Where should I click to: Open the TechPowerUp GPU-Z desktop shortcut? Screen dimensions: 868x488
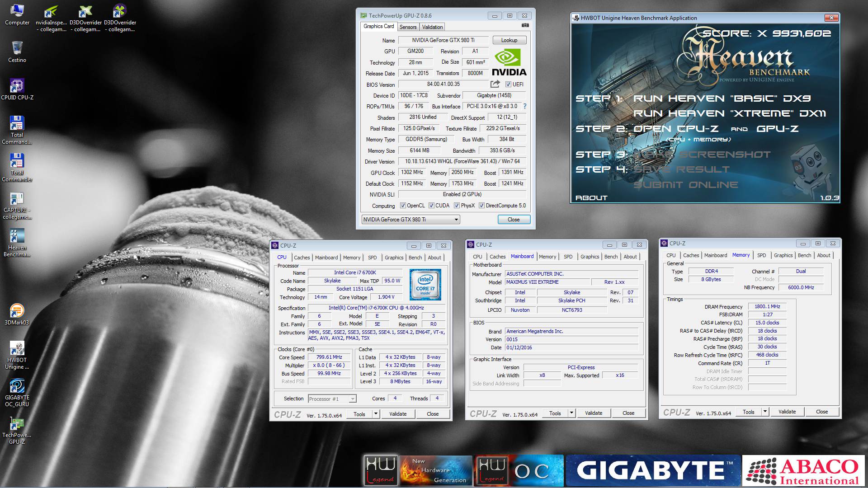pos(17,431)
